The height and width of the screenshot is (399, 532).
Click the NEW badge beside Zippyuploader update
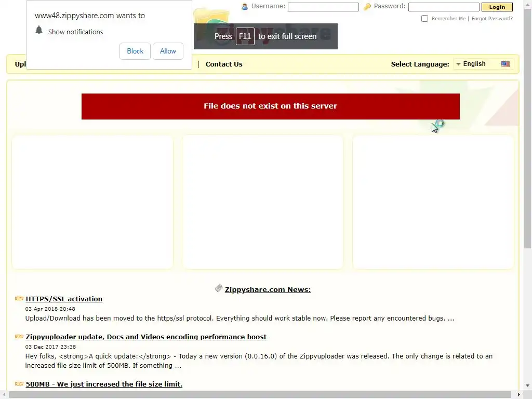(19, 337)
